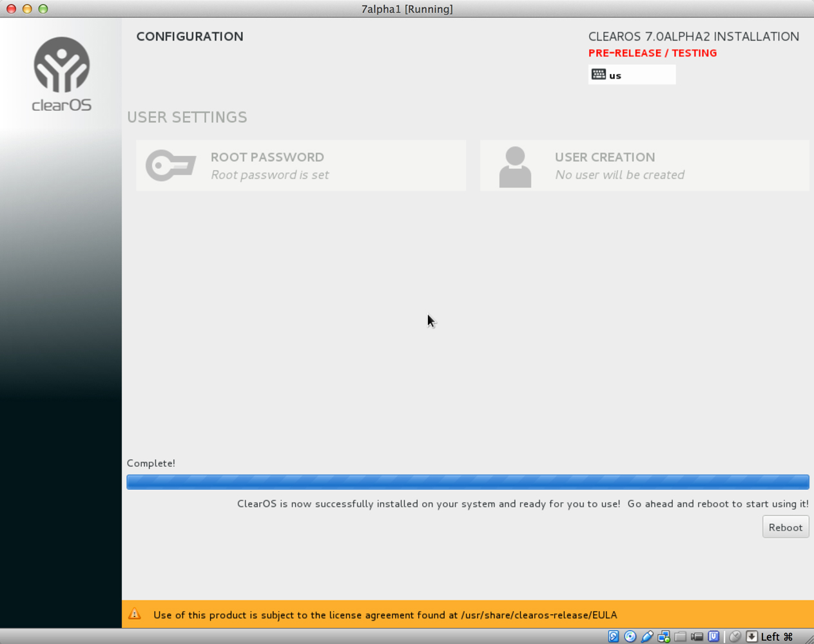Click the 'USER SETTINGS' section heading

(187, 117)
